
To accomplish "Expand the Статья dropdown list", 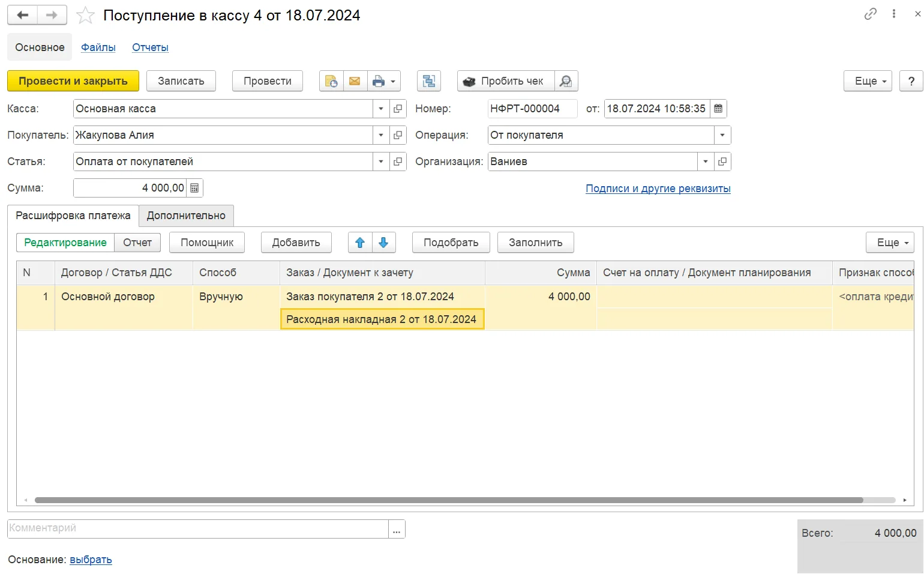I will point(381,162).
